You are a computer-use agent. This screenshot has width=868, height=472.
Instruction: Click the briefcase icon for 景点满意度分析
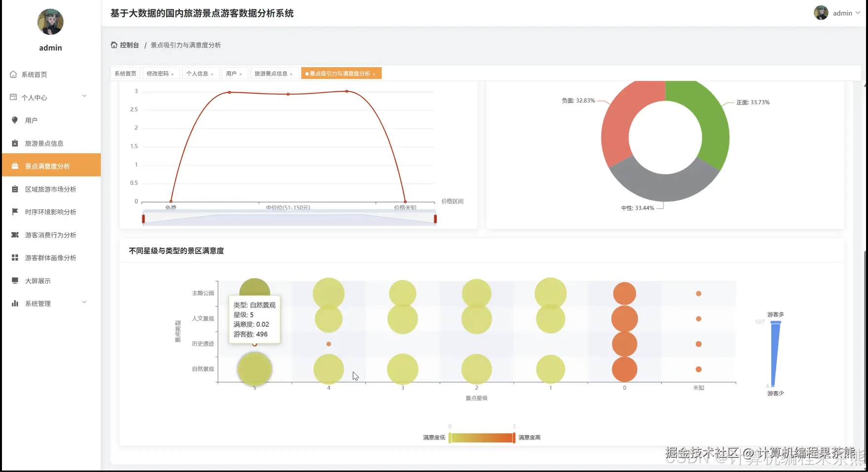point(15,166)
